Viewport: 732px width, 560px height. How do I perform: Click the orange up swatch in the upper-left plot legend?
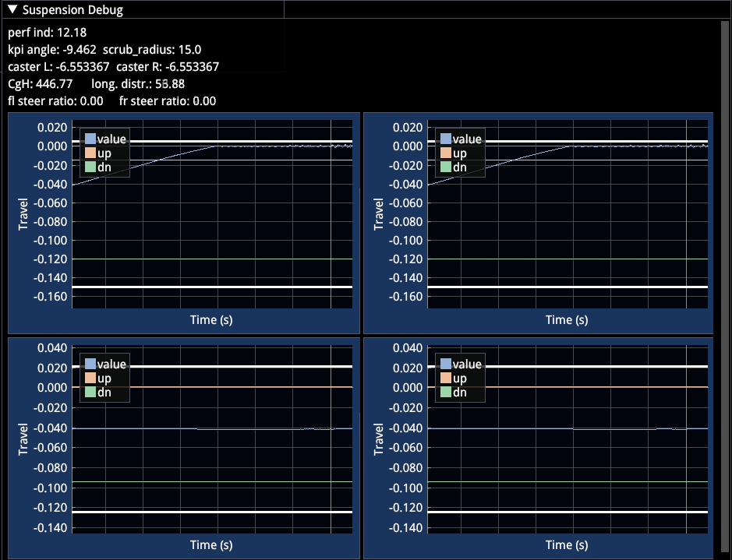click(90, 153)
